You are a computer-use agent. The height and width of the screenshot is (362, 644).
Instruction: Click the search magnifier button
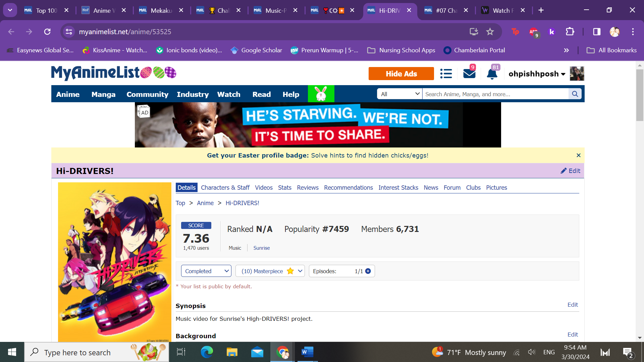pos(575,94)
